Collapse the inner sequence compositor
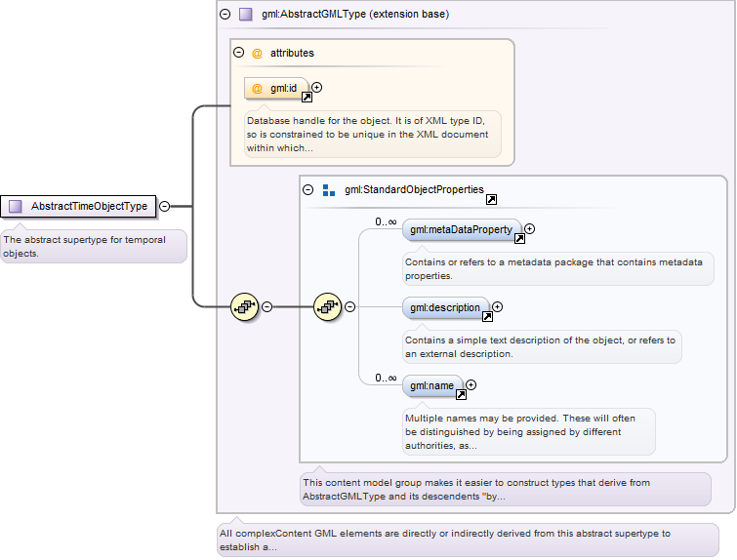 (x=350, y=306)
